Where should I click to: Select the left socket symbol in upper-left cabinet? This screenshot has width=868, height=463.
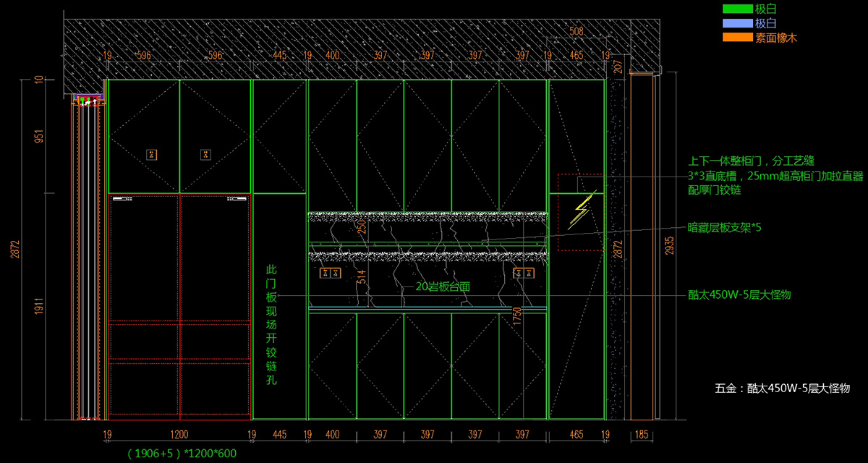152,154
